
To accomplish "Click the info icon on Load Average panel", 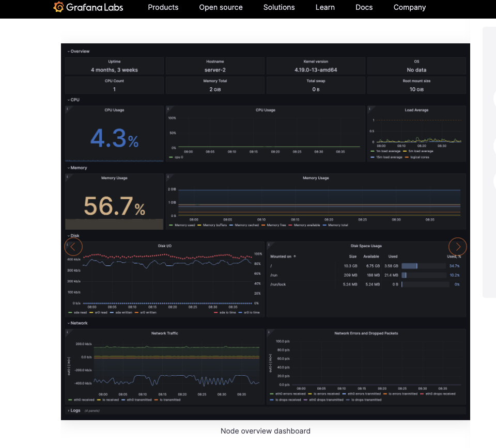I will 369,108.
